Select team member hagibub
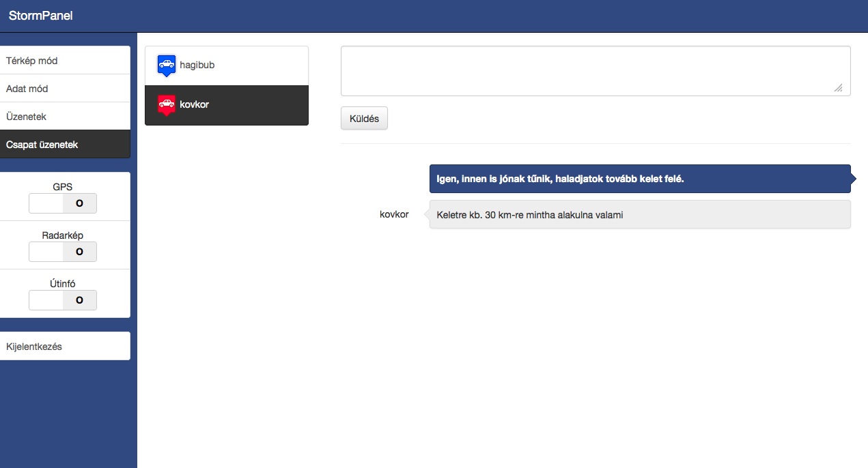The width and height of the screenshot is (868, 468). click(x=227, y=65)
